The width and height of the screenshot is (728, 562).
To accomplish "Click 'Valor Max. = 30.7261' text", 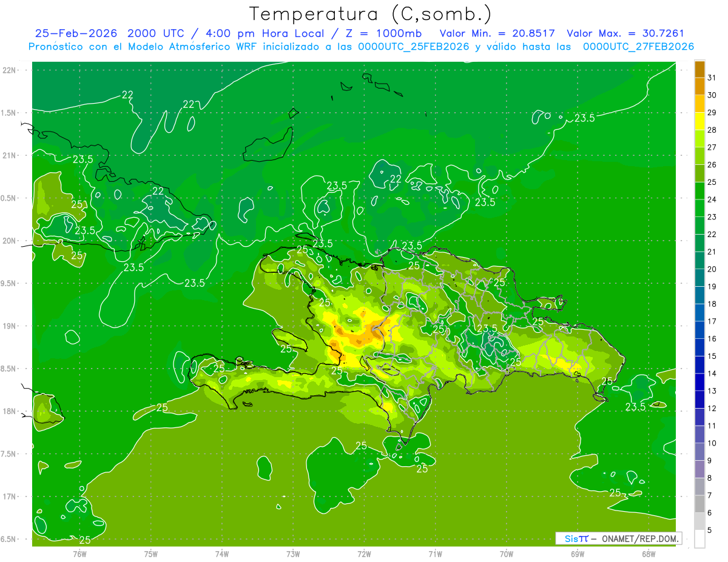I will (x=625, y=33).
